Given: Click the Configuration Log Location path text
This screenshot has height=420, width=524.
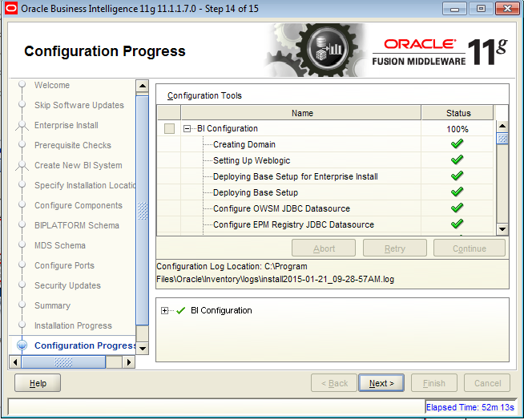Looking at the screenshot, I should 276,273.
